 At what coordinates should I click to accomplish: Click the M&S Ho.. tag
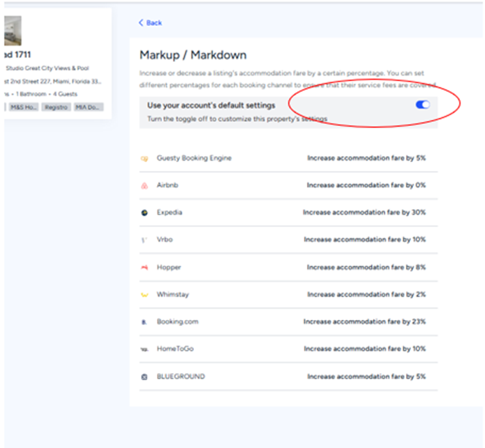tap(24, 107)
